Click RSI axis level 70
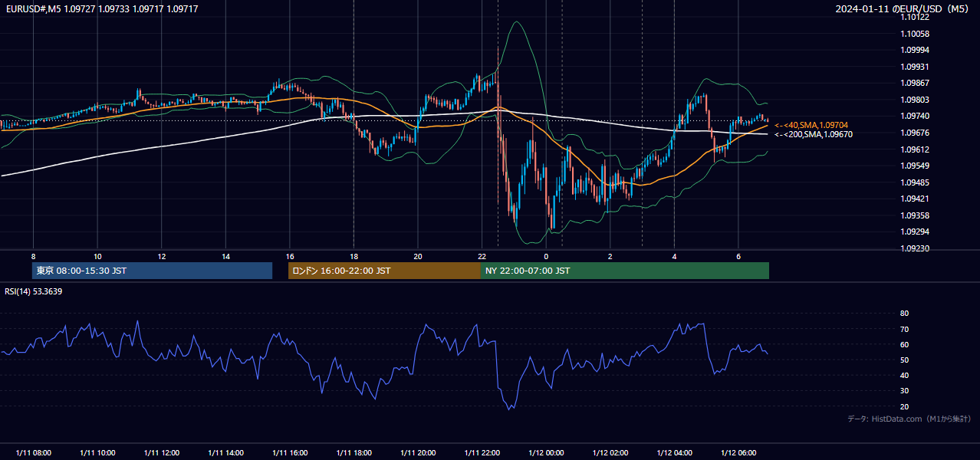Screen dimensions: 980x460 [x=904, y=329]
